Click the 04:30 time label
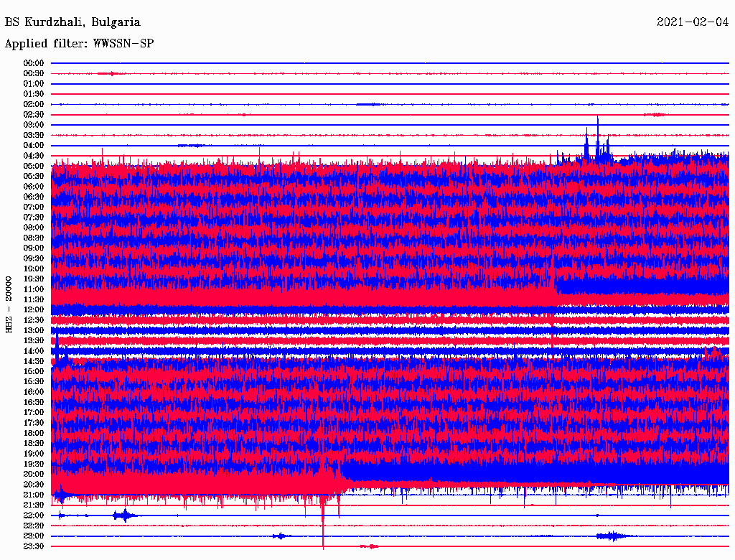Screen dimensions: 735x560 point(34,156)
